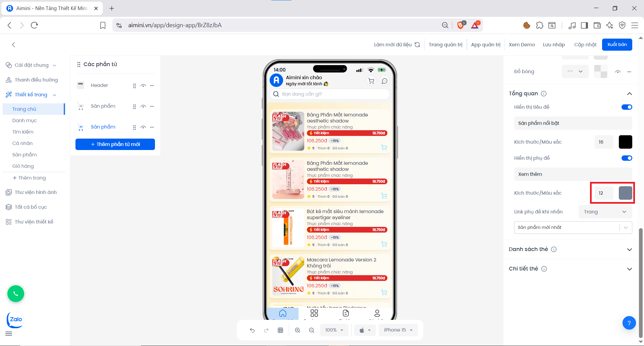
Task: Click the undo arrow in bottom toolbar
Action: [252, 330]
